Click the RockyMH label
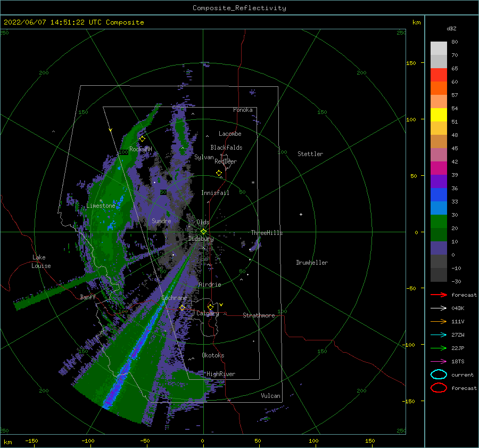Screen dimensions: 479x448 click(x=141, y=149)
